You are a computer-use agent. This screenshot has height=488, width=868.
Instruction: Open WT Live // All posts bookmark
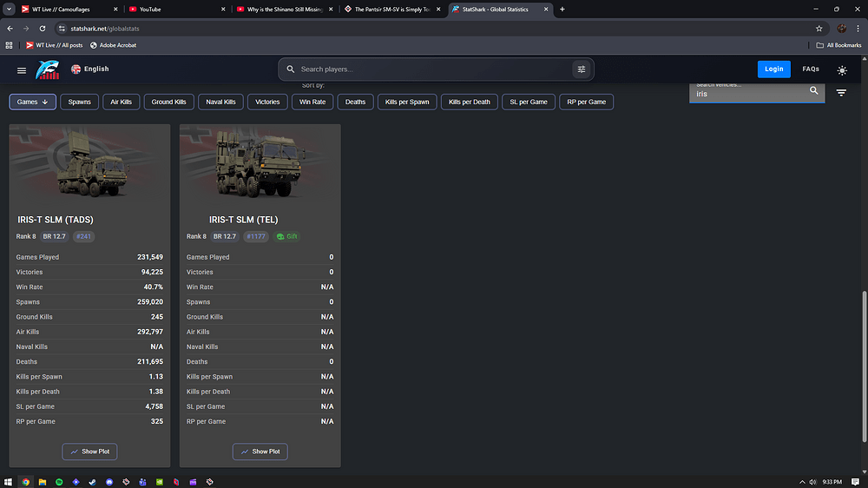[x=54, y=45]
